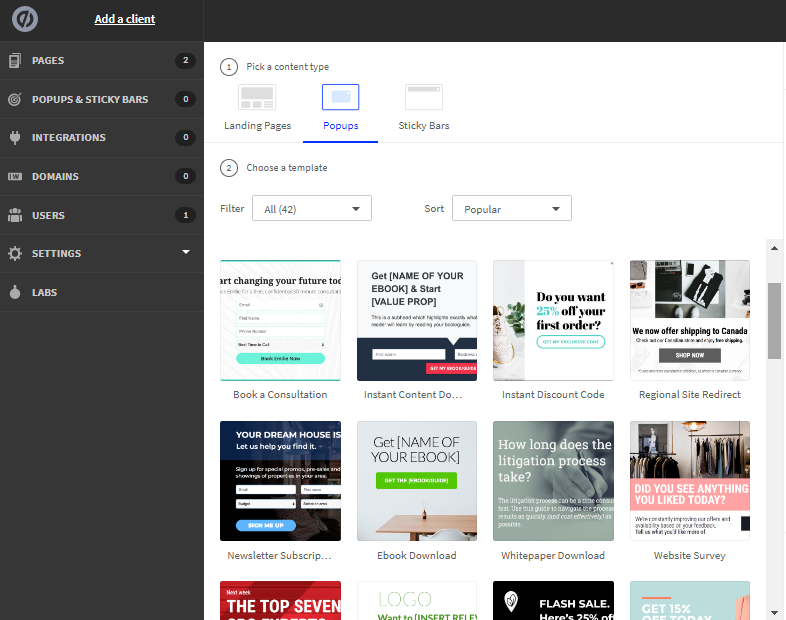
Task: Switch to the Popups tab label
Action: click(341, 126)
